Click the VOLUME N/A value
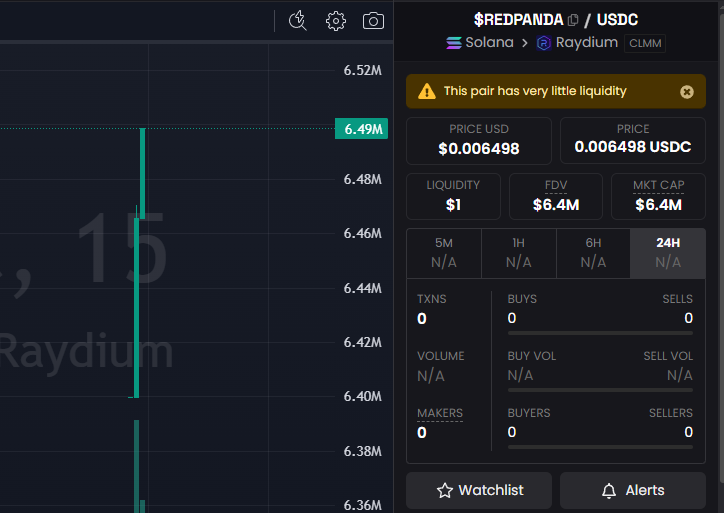724x513 pixels. point(430,376)
